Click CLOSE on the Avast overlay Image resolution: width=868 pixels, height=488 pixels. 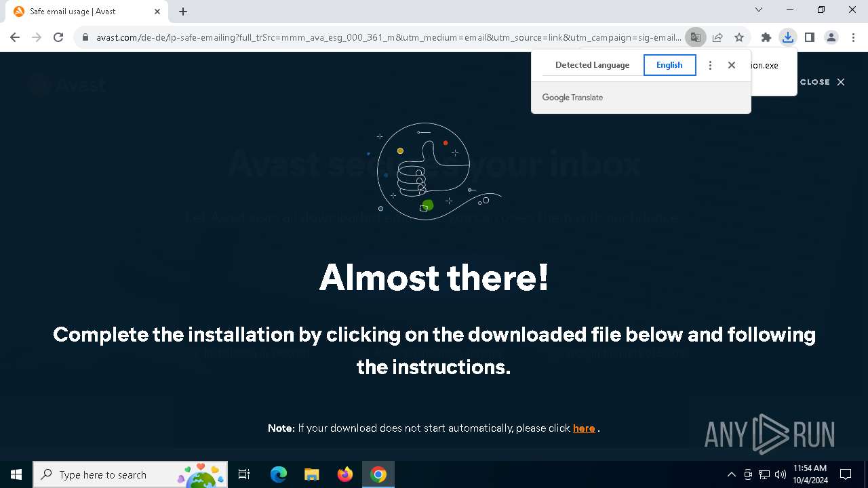point(822,82)
